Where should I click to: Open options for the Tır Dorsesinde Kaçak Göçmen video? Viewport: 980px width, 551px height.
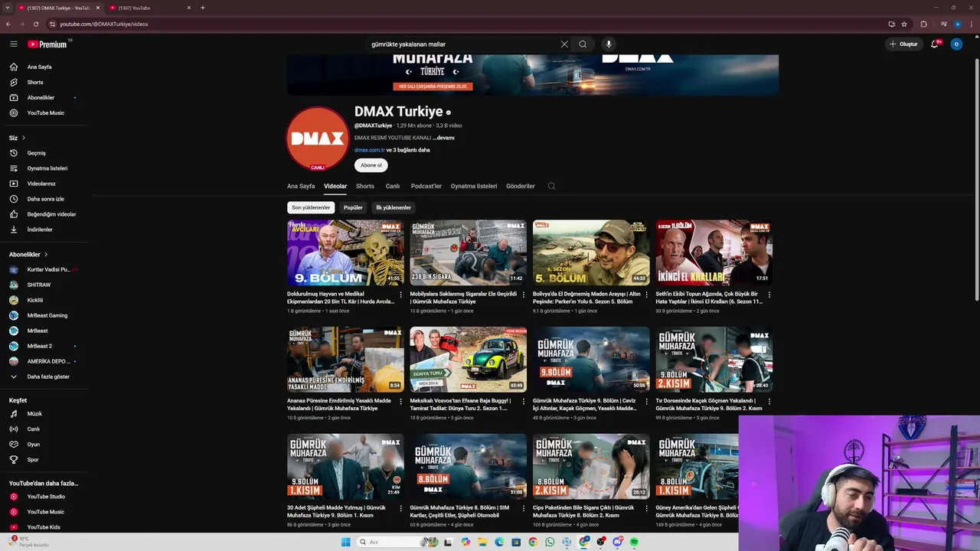point(769,402)
